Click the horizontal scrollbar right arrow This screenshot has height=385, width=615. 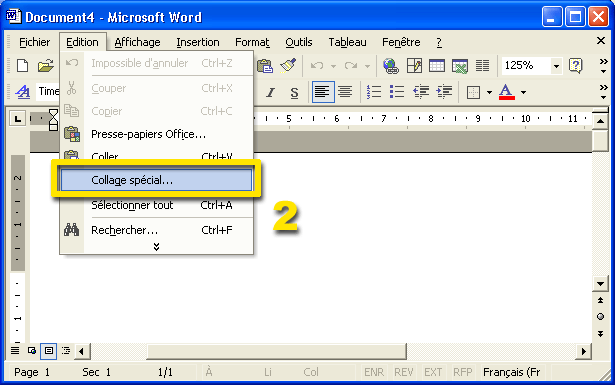tap(584, 351)
